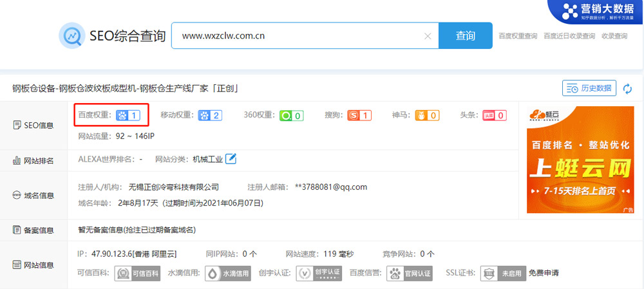The height and width of the screenshot is (289, 644).
Task: Click the refresh icon beside 历史数据
Action: click(627, 88)
